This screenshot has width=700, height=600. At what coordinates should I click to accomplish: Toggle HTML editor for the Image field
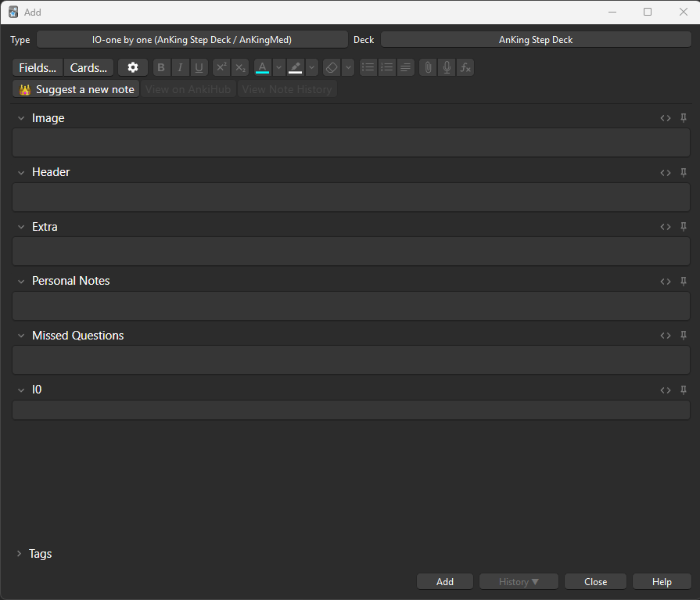(666, 118)
